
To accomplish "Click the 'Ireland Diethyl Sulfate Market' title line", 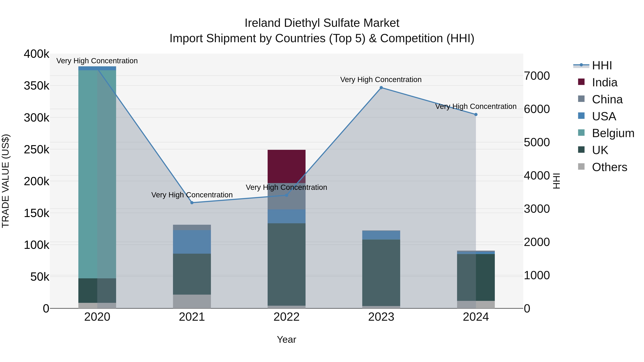I will 322,23.
